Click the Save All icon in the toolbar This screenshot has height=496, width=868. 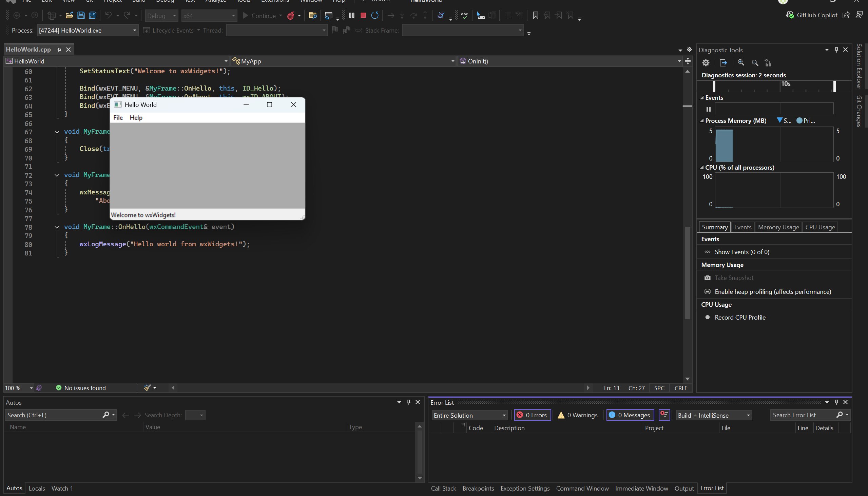coord(92,15)
